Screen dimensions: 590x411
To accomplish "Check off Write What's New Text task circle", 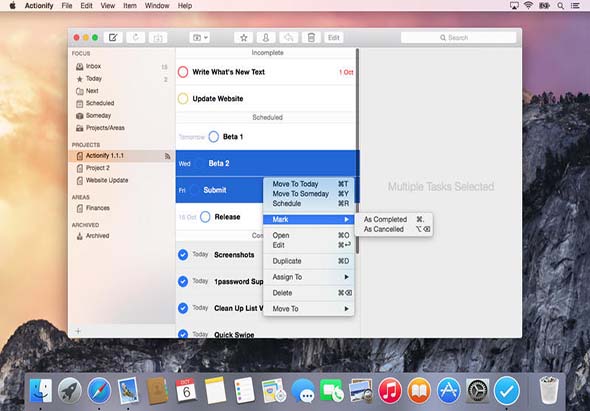I will click(183, 72).
